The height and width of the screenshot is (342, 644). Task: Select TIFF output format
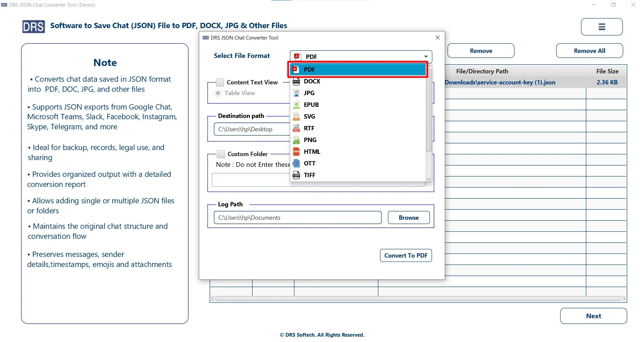coord(358,175)
